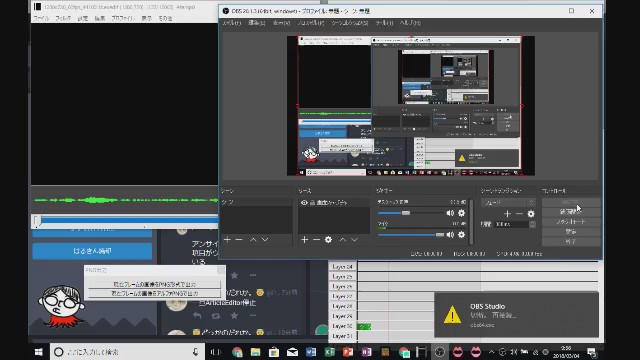Open transition properties gear icon
The height and width of the screenshot is (360, 640).
[x=531, y=213]
